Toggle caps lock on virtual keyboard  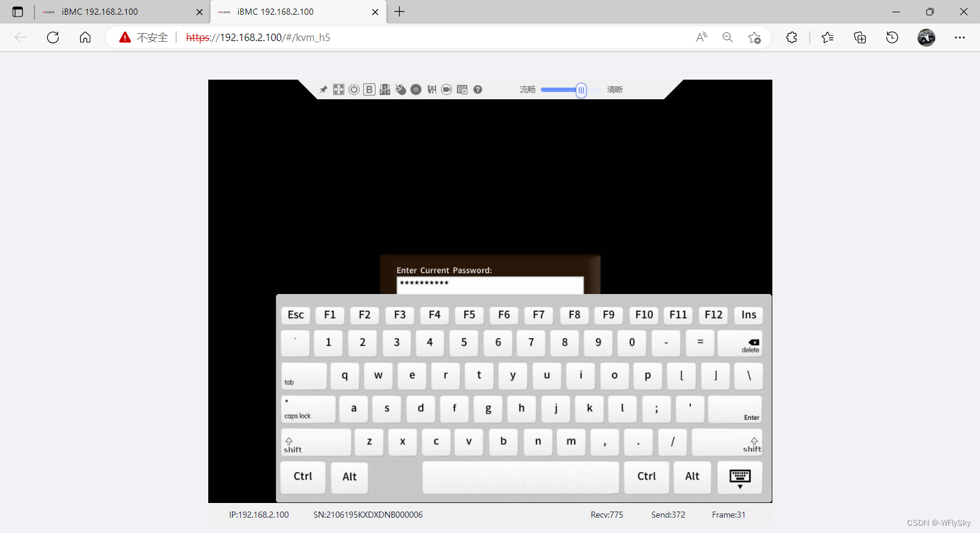pos(308,409)
